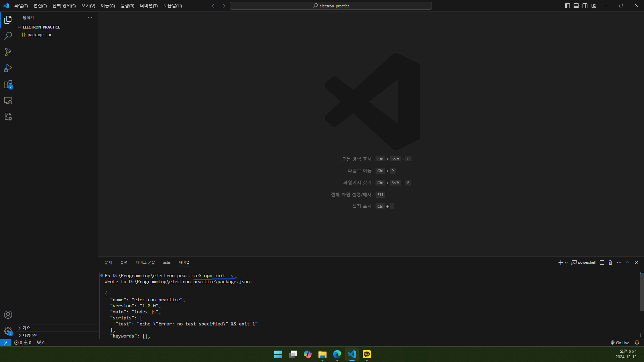Go back with navigation arrow
The width and height of the screenshot is (644, 362).
click(x=214, y=6)
